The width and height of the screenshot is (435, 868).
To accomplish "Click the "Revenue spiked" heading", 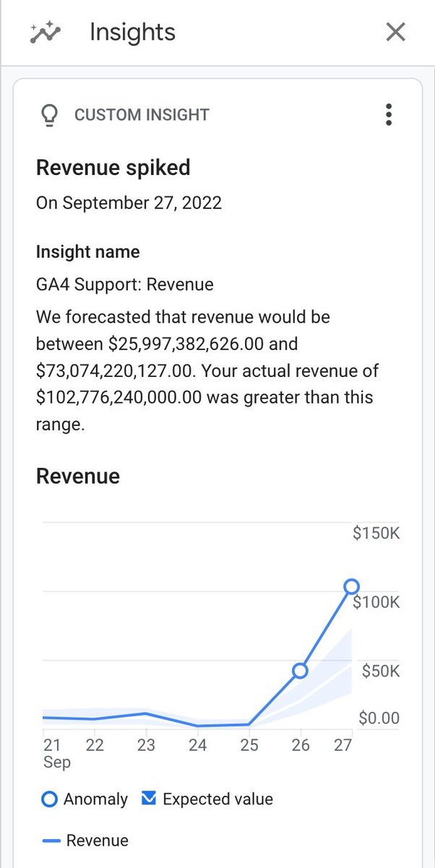I will (113, 168).
